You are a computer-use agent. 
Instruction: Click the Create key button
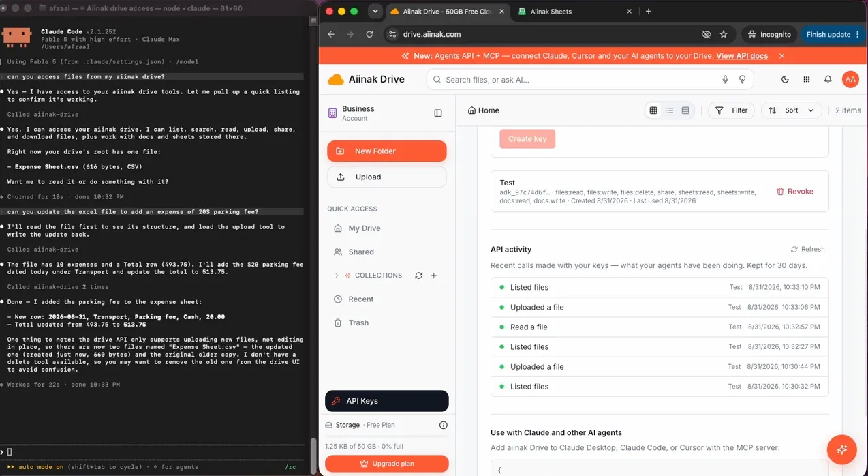(x=527, y=138)
